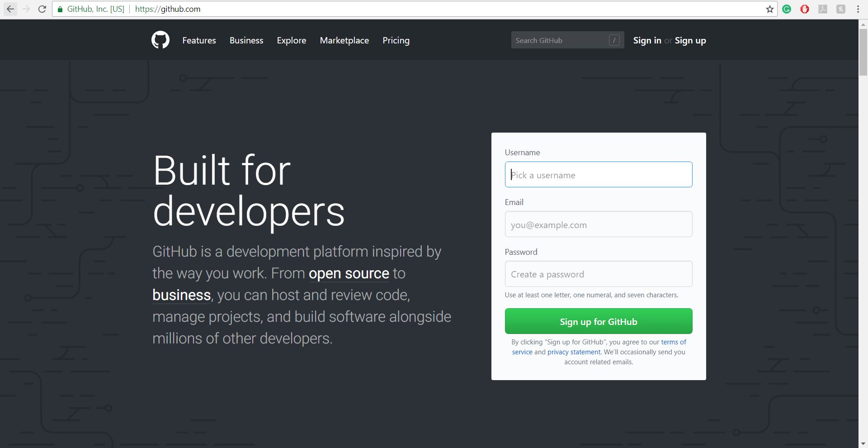The width and height of the screenshot is (868, 448).
Task: Follow the open source link
Action: pos(349,273)
